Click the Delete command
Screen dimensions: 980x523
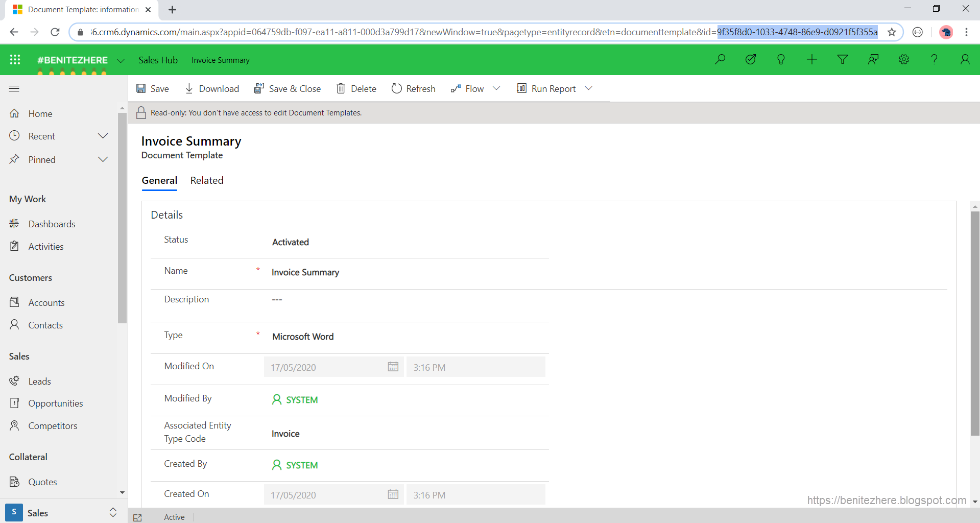(356, 89)
